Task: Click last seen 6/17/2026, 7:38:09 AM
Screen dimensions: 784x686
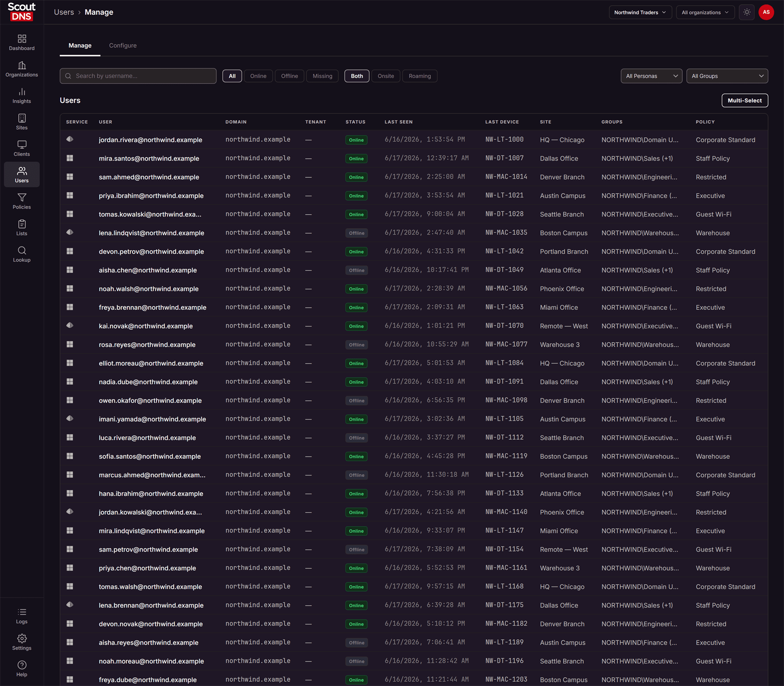Action: [x=425, y=549]
